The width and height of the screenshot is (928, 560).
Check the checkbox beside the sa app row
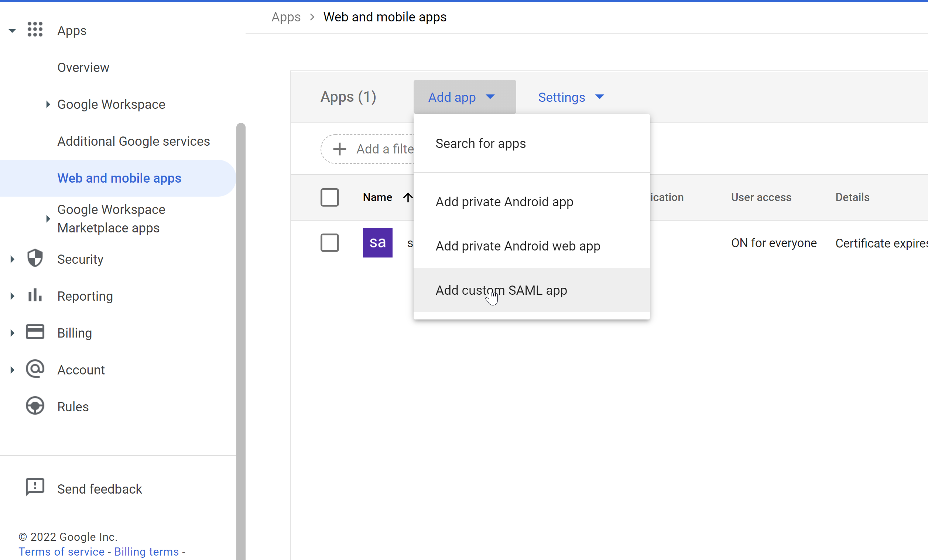(x=329, y=243)
